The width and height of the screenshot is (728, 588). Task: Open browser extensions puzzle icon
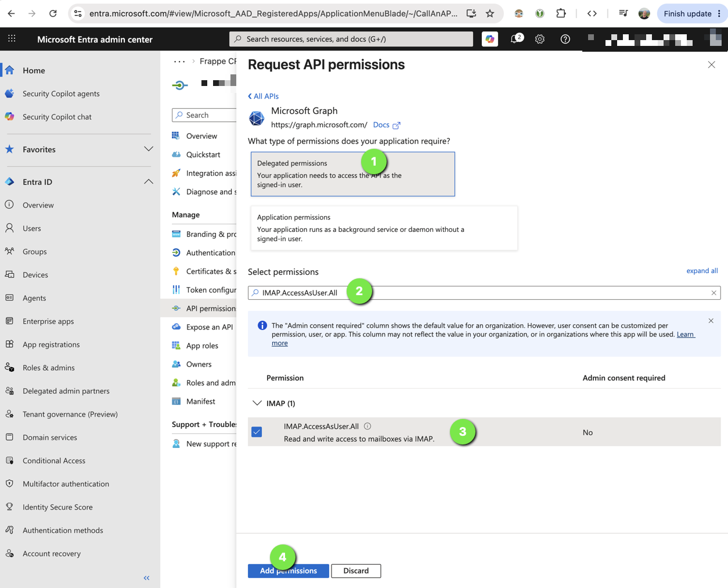[x=561, y=13]
